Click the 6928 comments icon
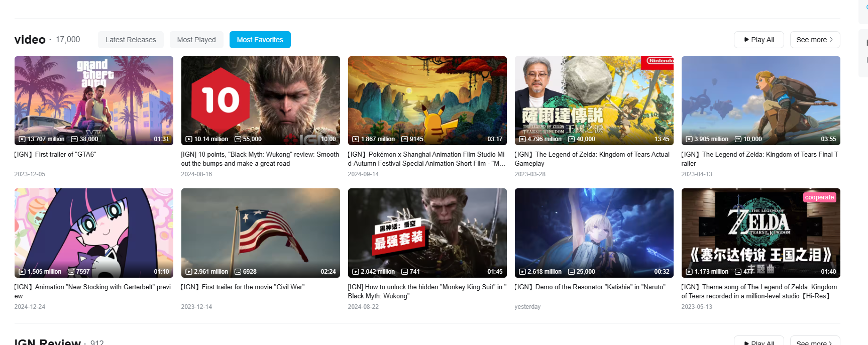Screen dimensions: 868x345 tap(238, 272)
